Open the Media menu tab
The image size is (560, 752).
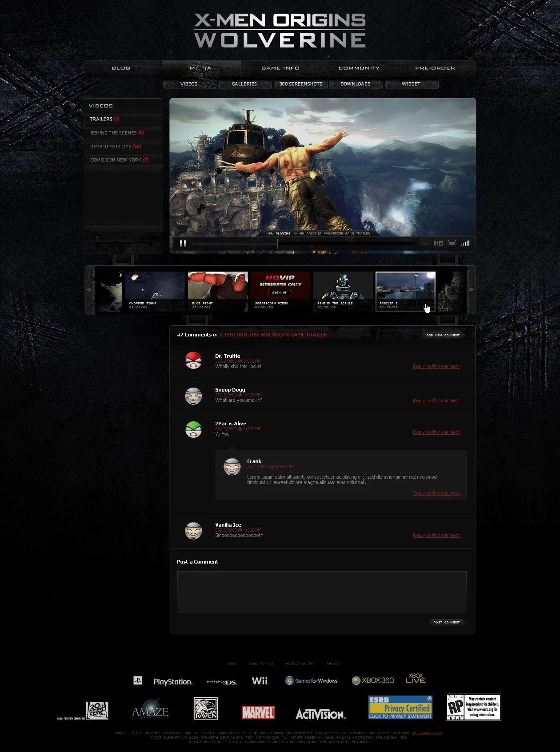[201, 68]
